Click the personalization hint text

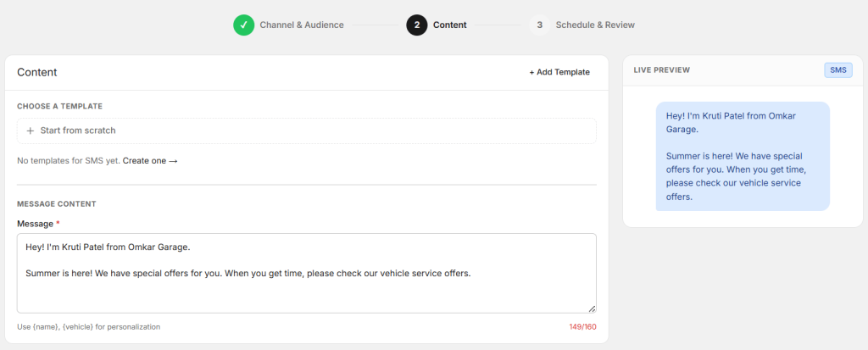(x=88, y=327)
